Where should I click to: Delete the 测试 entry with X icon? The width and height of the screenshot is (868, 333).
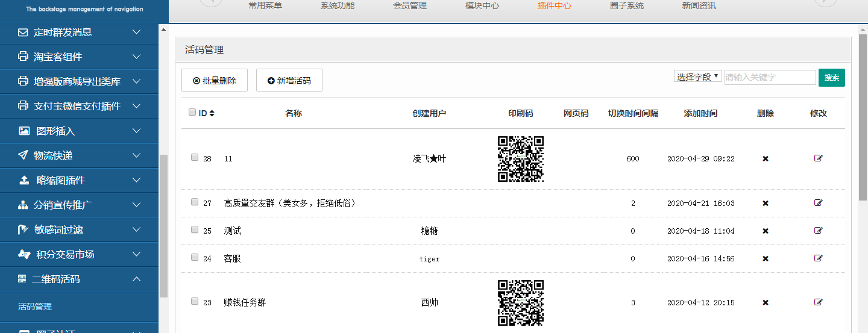click(x=766, y=231)
